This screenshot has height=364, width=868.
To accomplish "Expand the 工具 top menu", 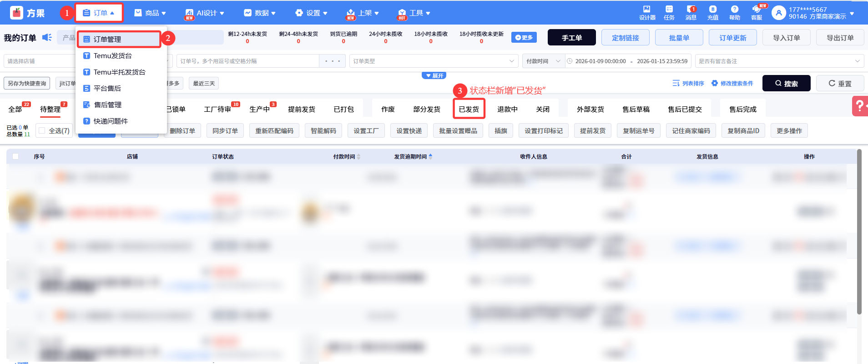I will [414, 13].
